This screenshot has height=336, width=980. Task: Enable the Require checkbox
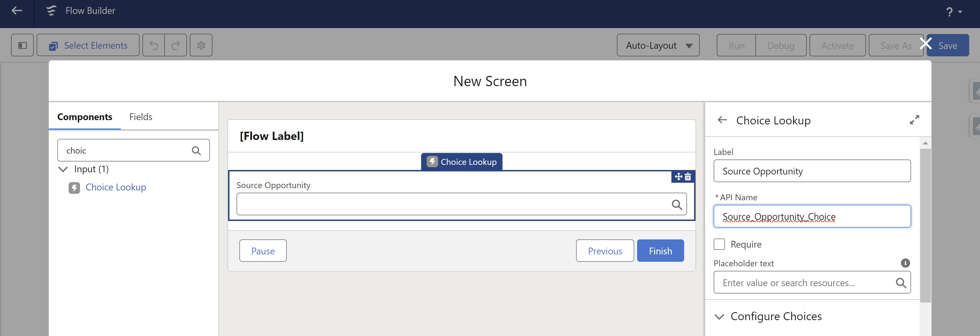click(x=719, y=244)
